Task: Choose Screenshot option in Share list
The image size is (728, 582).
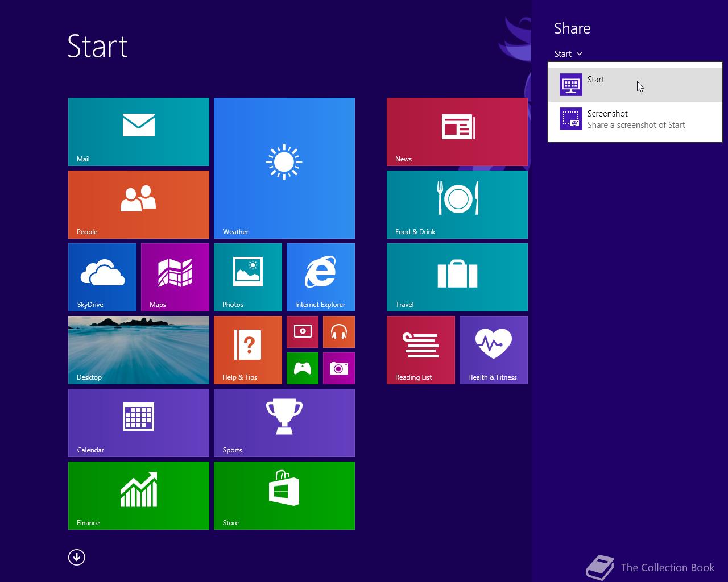Action: 635,119
